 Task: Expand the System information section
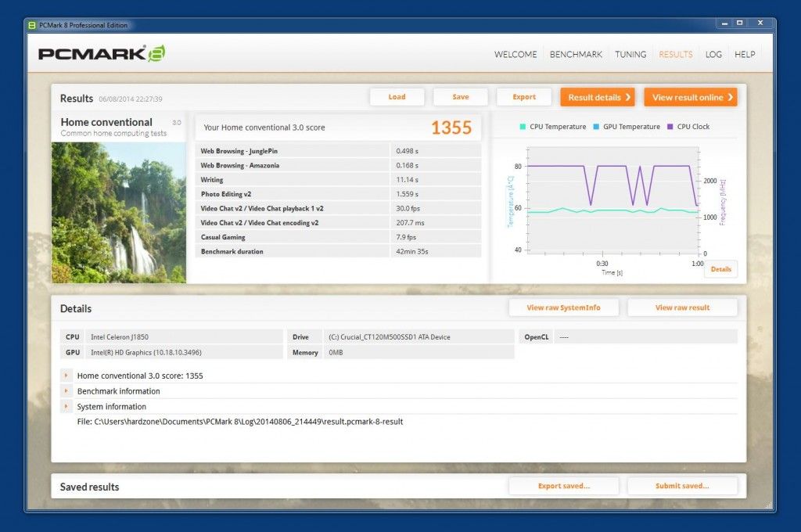66,406
